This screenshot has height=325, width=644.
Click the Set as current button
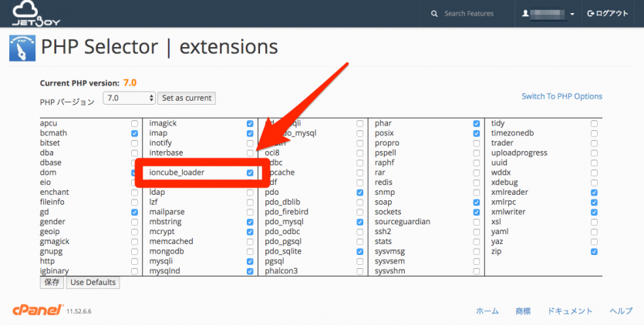click(x=186, y=99)
